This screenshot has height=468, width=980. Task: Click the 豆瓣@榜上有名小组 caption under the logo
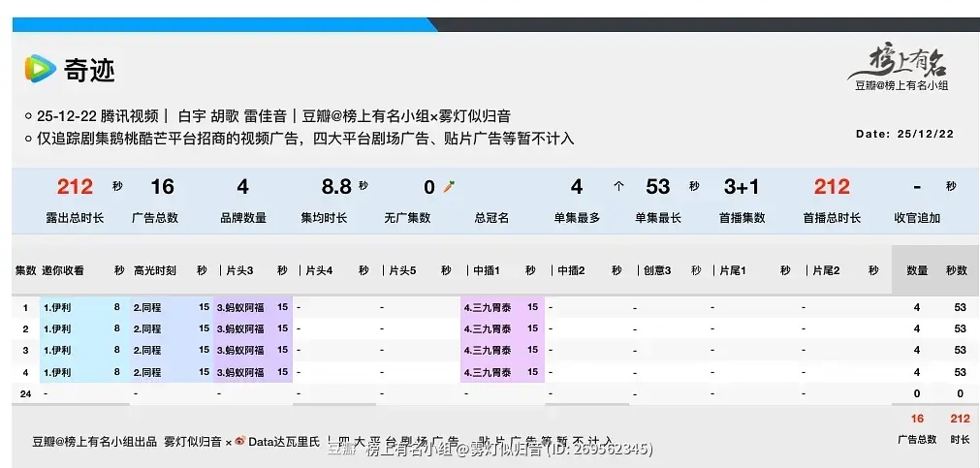click(x=901, y=85)
